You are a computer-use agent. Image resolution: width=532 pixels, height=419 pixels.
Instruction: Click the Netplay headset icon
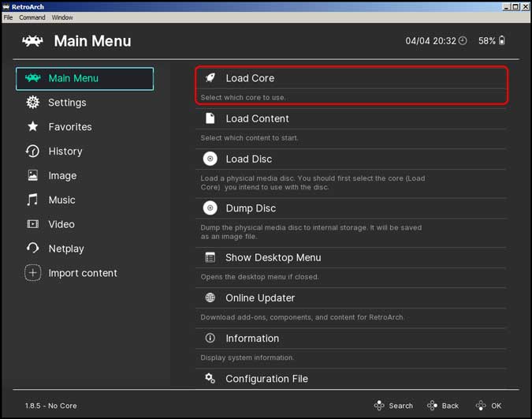(33, 248)
